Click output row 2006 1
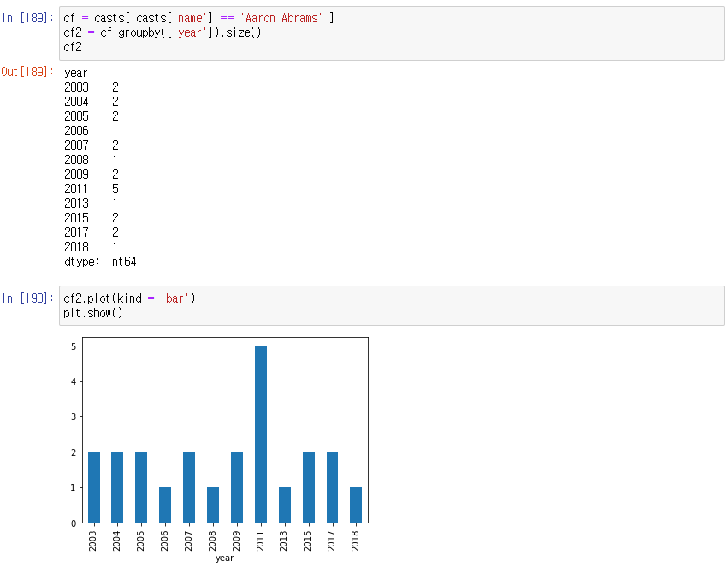Screen dimensions: 728x573 [x=92, y=131]
